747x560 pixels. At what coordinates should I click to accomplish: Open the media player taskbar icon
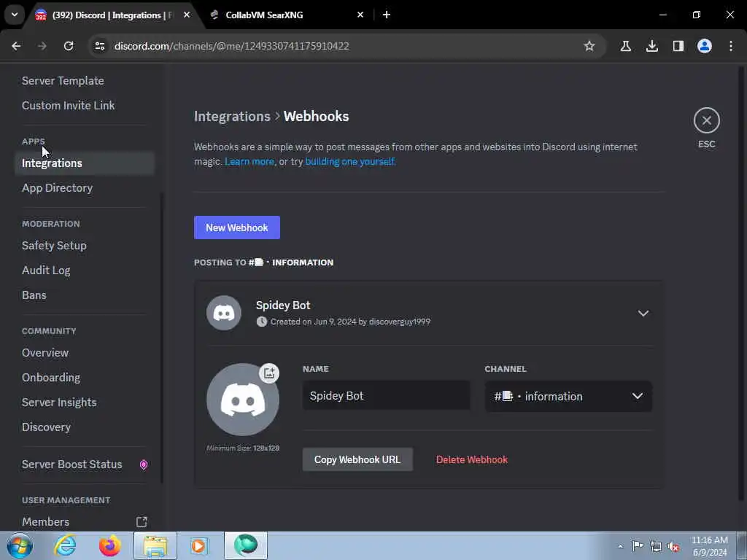click(198, 545)
